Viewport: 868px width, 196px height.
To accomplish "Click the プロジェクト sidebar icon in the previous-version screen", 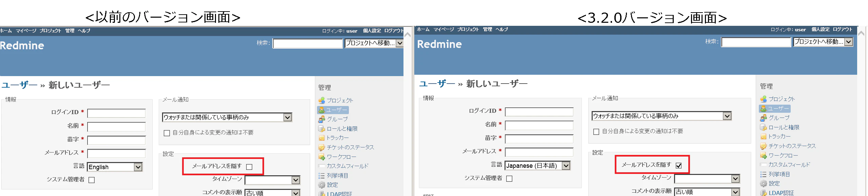I will [x=321, y=100].
